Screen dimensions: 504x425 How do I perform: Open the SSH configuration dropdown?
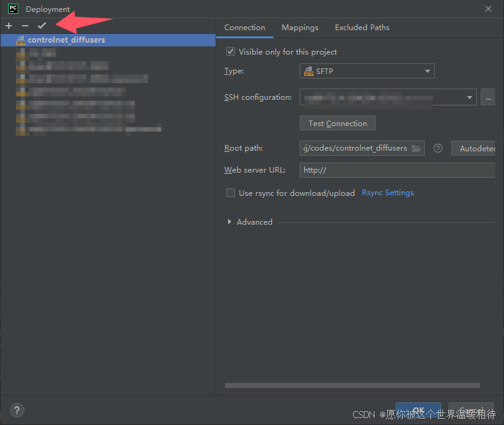pos(388,97)
